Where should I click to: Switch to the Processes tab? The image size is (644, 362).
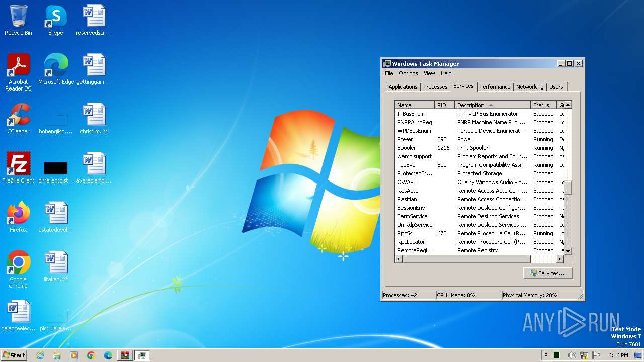pyautogui.click(x=435, y=87)
